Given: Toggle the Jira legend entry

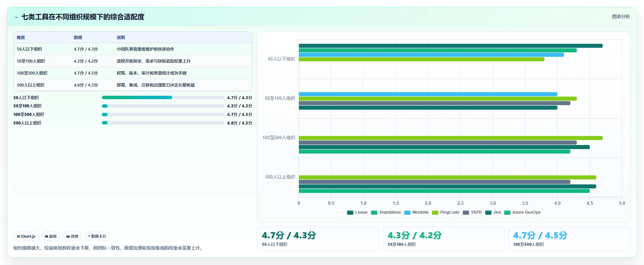Looking at the screenshot, I should pos(493,212).
